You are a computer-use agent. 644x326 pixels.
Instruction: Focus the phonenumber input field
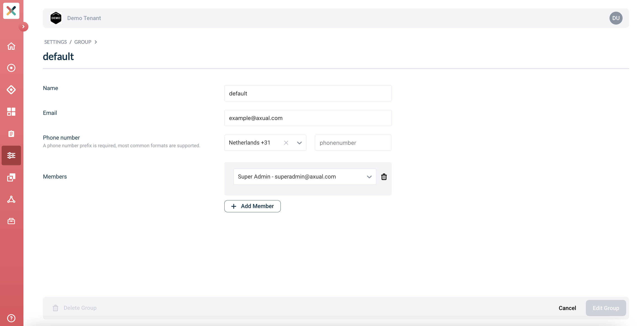pyautogui.click(x=353, y=143)
